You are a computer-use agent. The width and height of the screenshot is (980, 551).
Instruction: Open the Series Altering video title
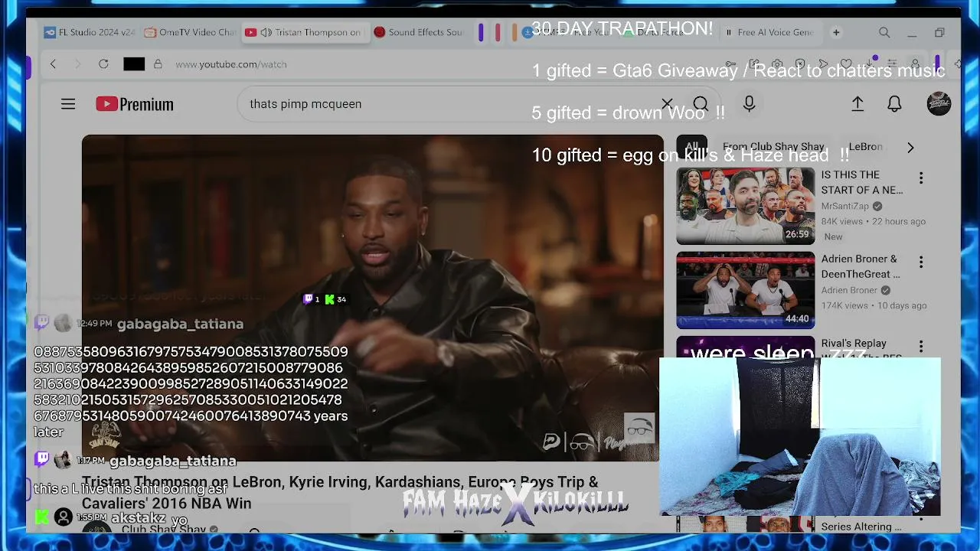(x=861, y=527)
